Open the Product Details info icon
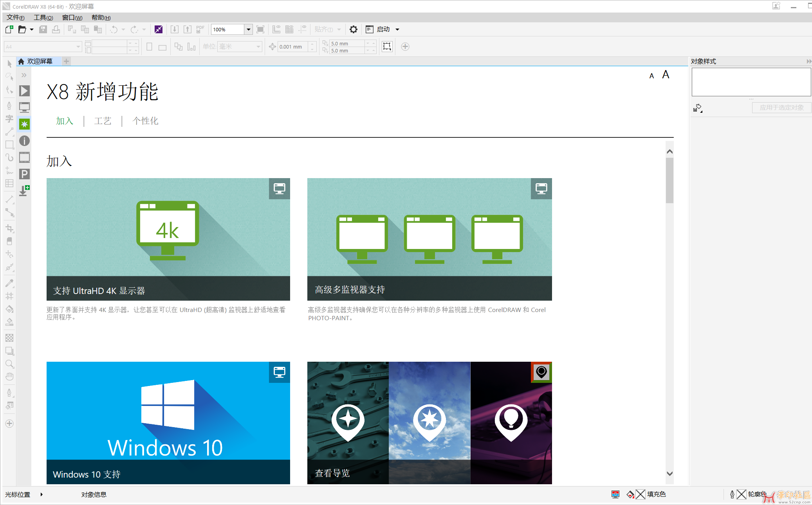 point(25,141)
